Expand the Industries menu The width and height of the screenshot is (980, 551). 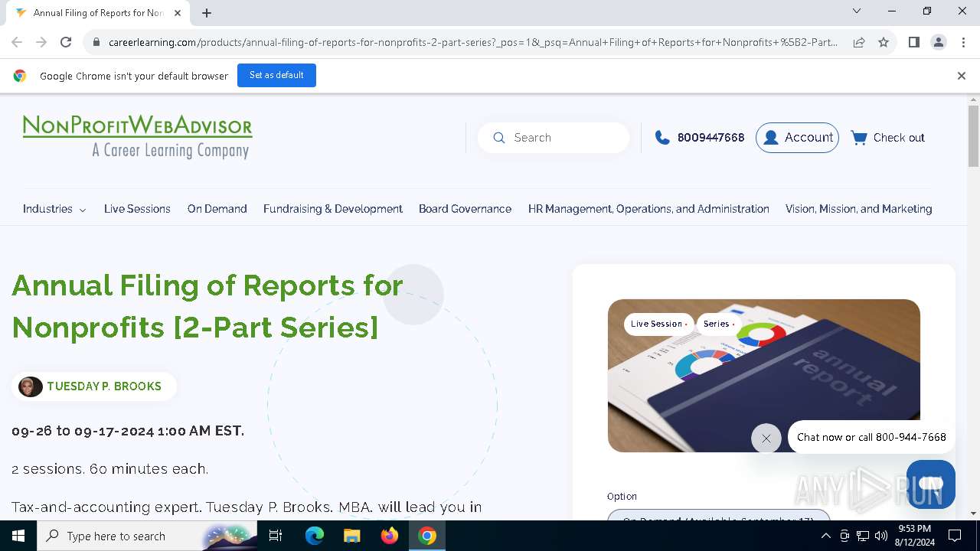[x=54, y=209]
